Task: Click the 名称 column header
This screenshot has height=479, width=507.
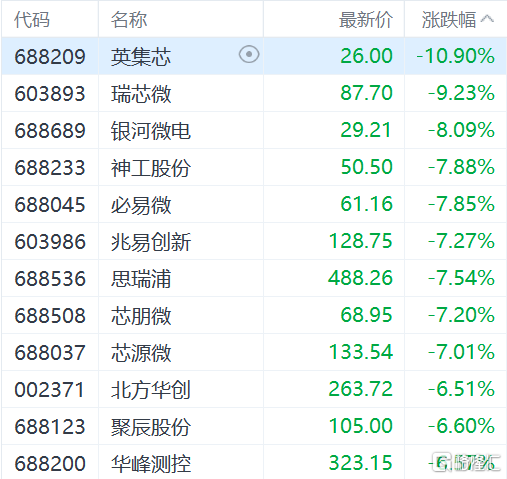Action: tap(129, 20)
